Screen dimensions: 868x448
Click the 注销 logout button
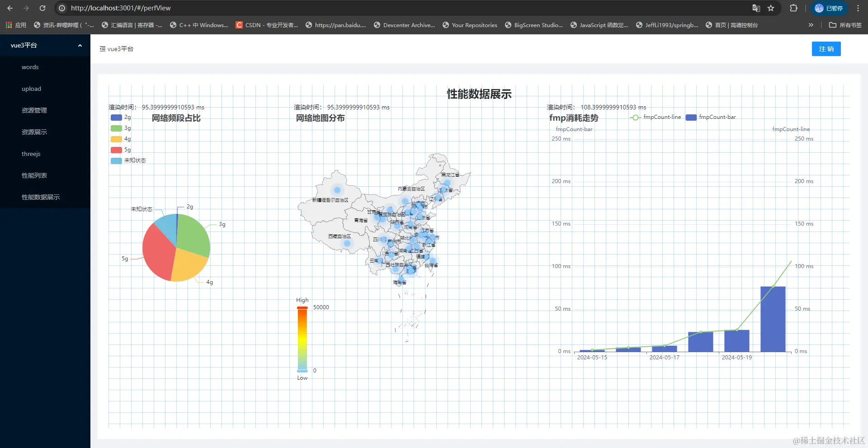click(x=826, y=49)
